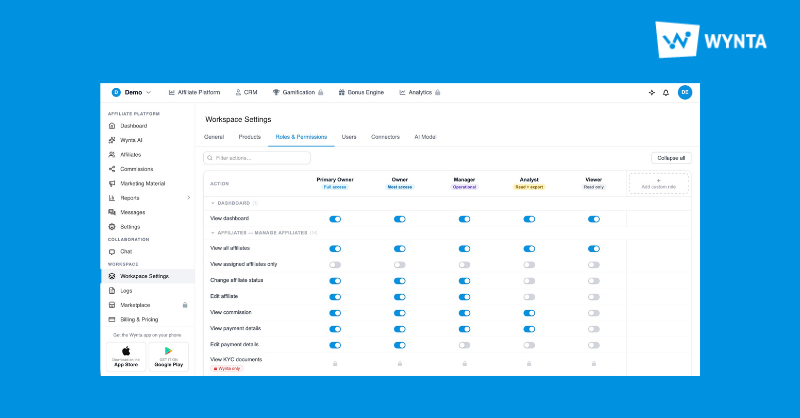Click Viewer lock for View KYC documents

point(594,364)
